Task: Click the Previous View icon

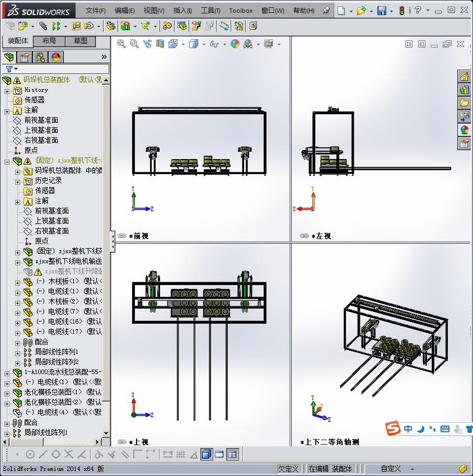Action: 147,44
